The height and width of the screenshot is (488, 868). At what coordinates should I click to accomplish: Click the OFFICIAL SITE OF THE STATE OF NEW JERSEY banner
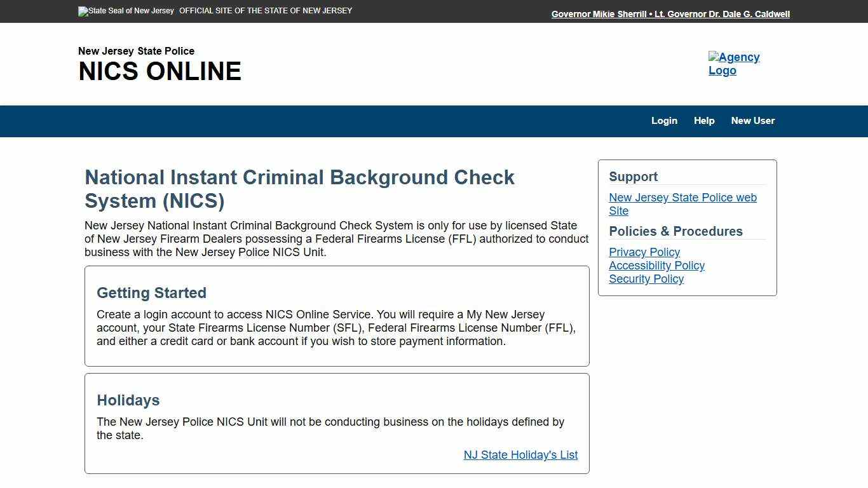tap(266, 11)
